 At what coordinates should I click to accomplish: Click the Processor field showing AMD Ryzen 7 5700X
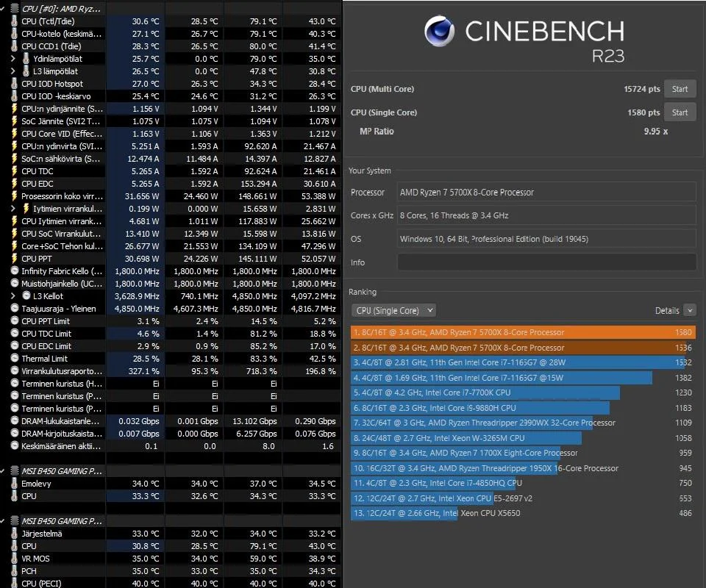[x=546, y=192]
